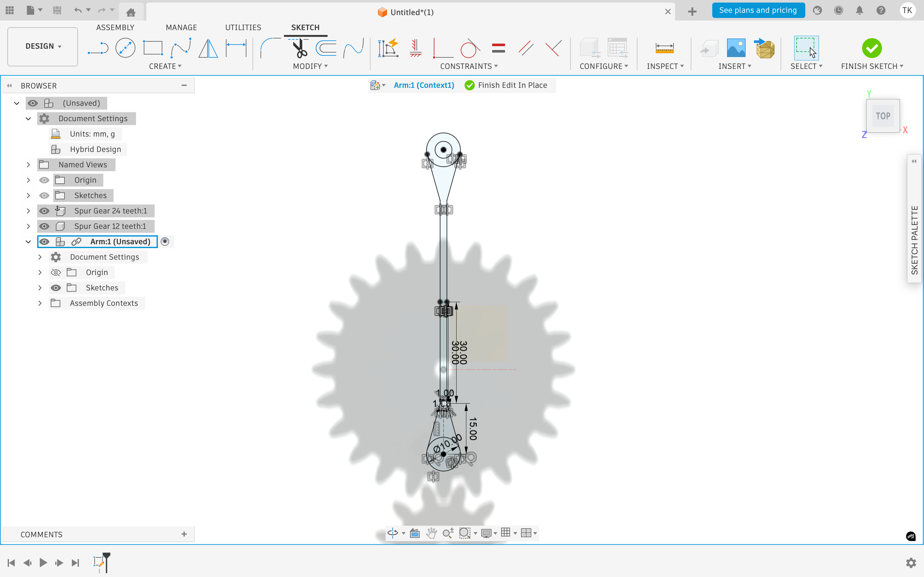This screenshot has width=924, height=577.
Task: Click the TOP face of view cube
Action: coord(883,116)
